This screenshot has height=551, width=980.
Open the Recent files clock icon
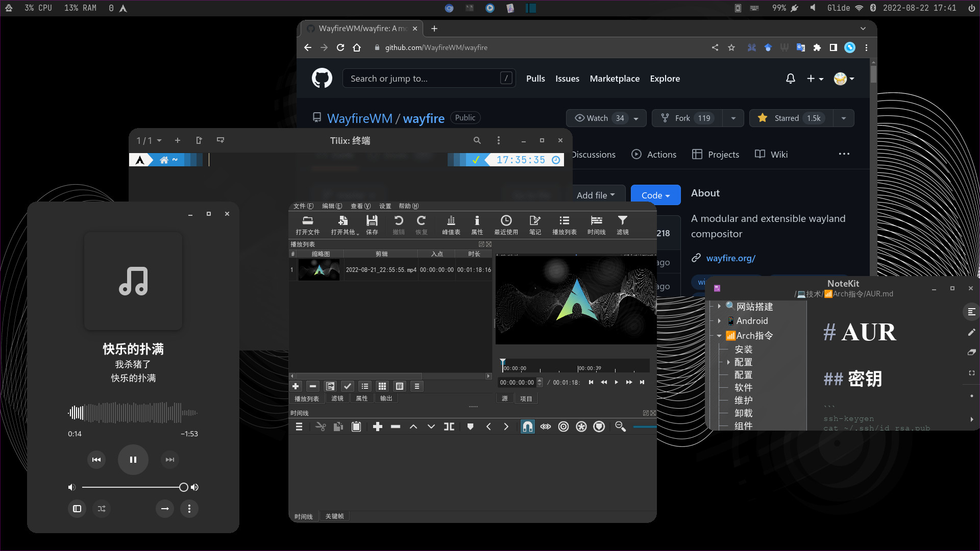point(506,220)
